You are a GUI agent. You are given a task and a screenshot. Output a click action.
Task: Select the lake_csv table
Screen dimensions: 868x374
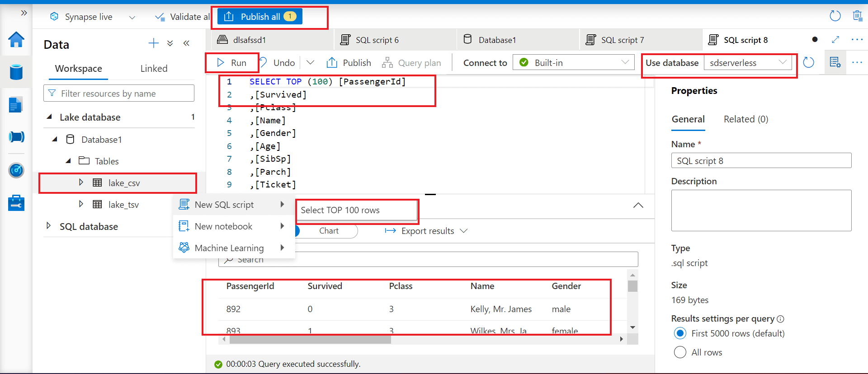[x=124, y=183]
